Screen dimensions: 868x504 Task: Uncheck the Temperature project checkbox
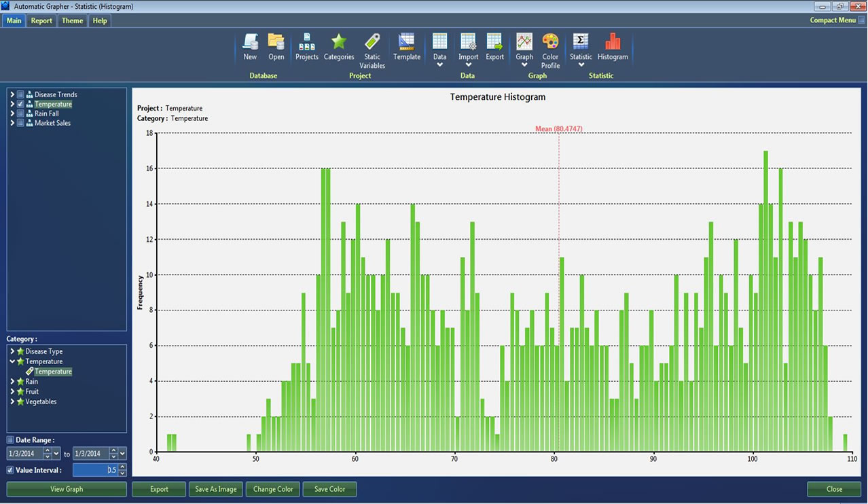tap(20, 104)
